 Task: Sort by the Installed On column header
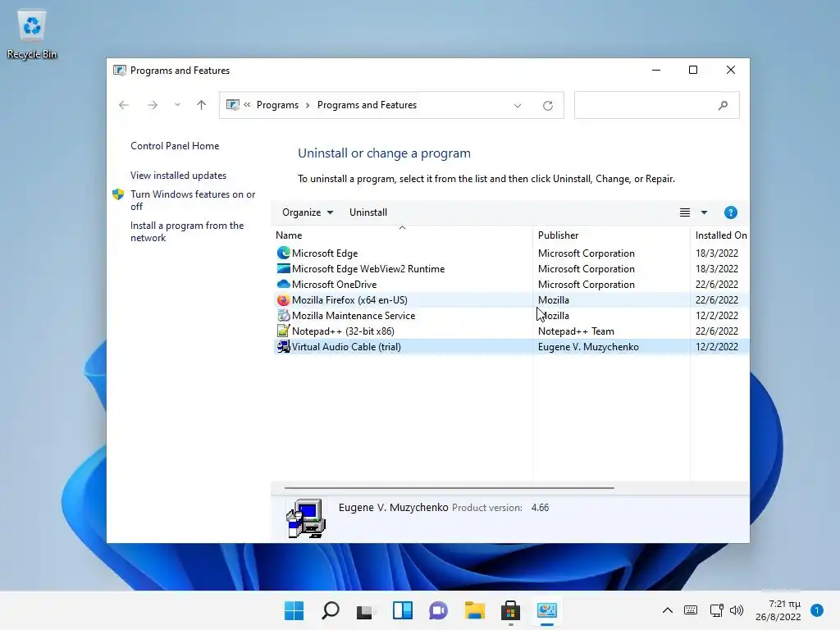(720, 235)
